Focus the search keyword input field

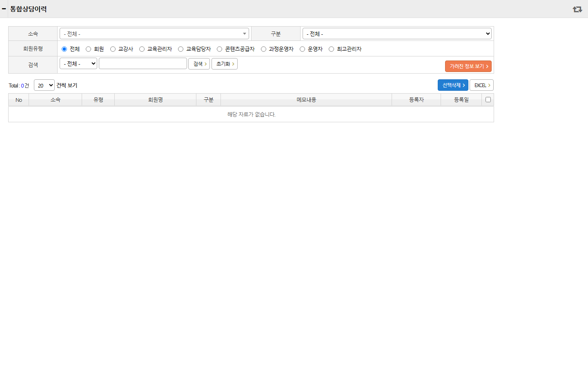(x=143, y=63)
